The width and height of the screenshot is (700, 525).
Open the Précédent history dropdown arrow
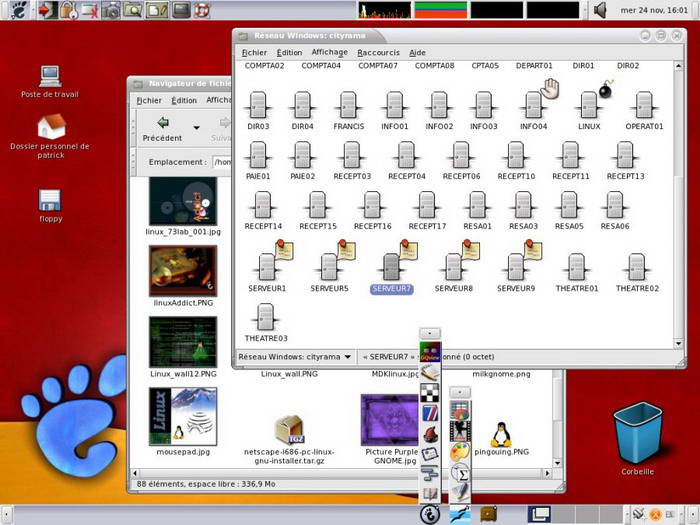tap(196, 127)
